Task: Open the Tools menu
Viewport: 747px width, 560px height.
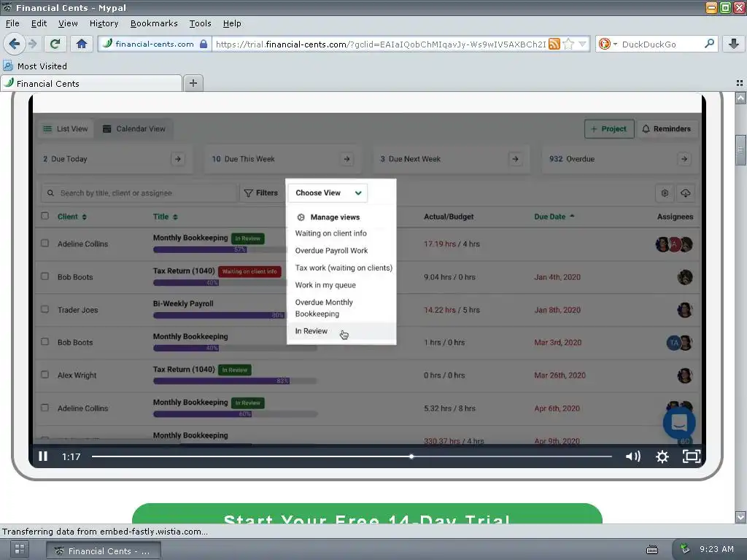Action: point(200,23)
